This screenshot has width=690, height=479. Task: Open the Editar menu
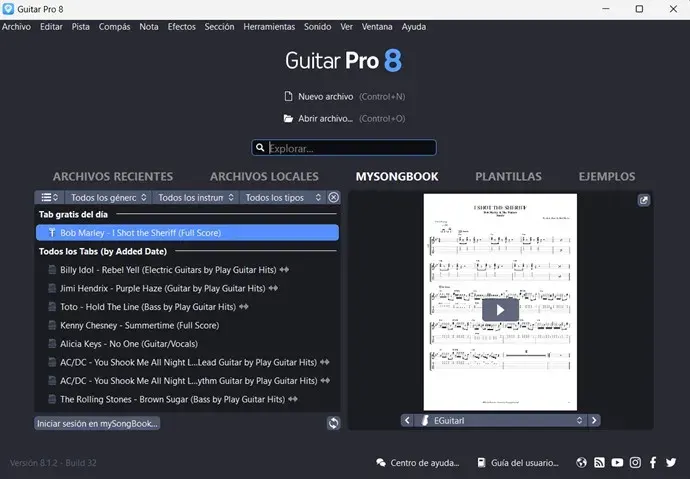pos(51,27)
